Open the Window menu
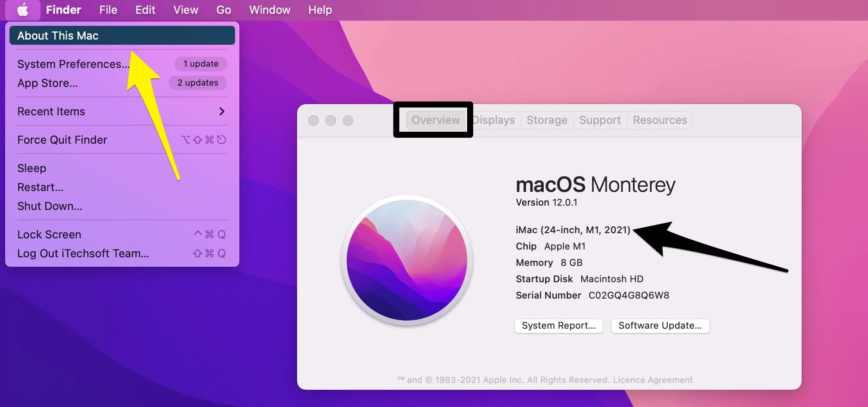Image resolution: width=868 pixels, height=407 pixels. click(269, 9)
